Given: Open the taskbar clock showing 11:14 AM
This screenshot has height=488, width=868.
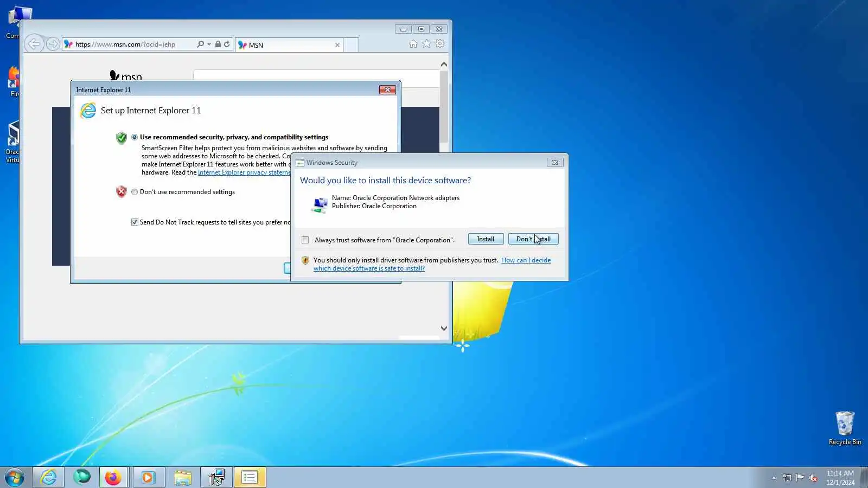Looking at the screenshot, I should coord(840,478).
